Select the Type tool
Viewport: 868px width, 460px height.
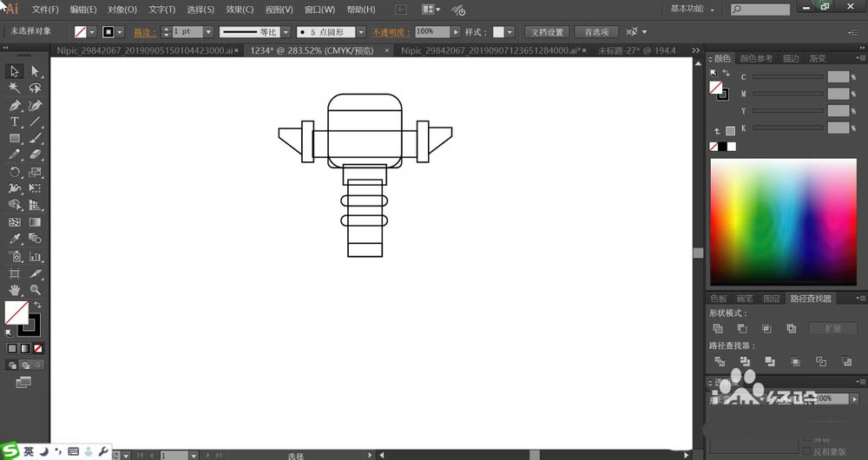(15, 122)
